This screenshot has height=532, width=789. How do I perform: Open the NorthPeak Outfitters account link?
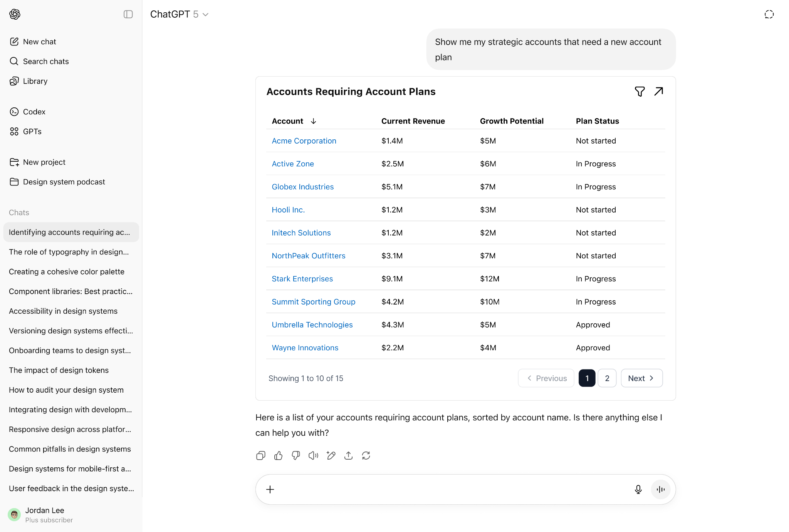309,256
